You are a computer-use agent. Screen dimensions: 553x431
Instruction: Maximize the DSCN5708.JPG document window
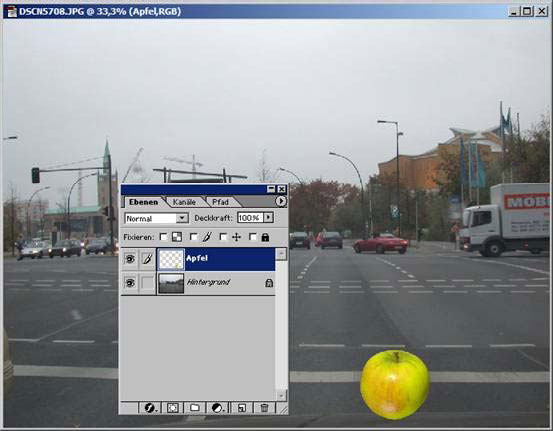click(527, 12)
